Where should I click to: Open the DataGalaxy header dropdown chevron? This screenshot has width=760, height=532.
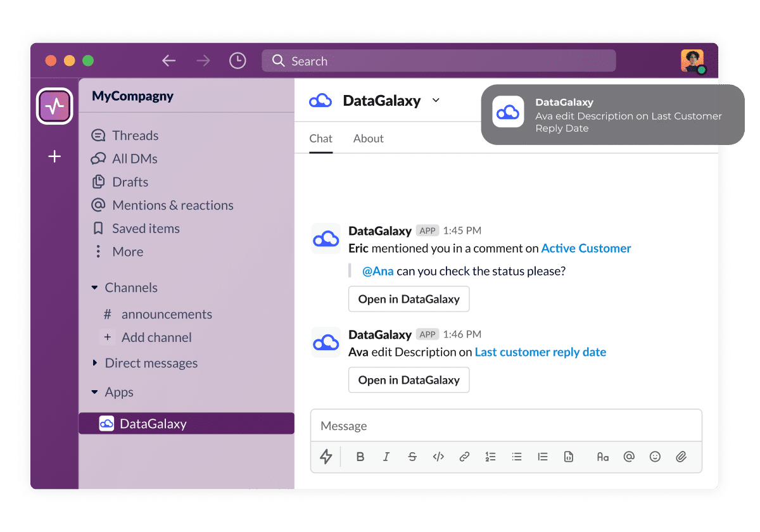point(436,100)
